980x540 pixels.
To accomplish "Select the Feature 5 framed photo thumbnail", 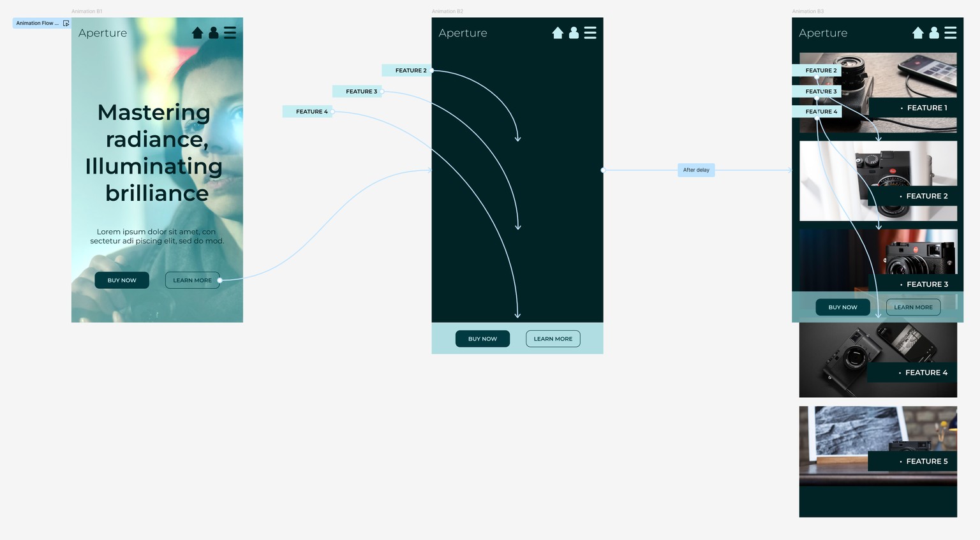I will 878,446.
